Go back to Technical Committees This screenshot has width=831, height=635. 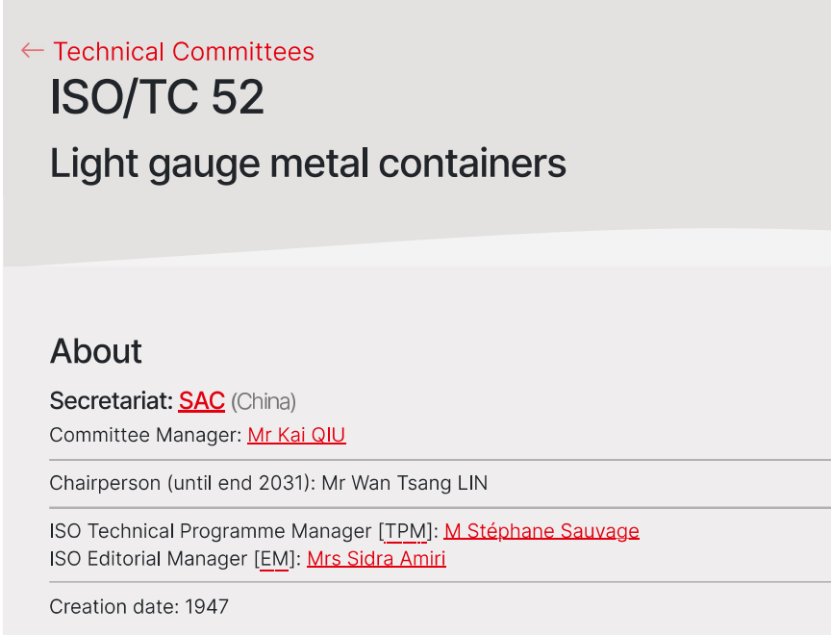(183, 52)
